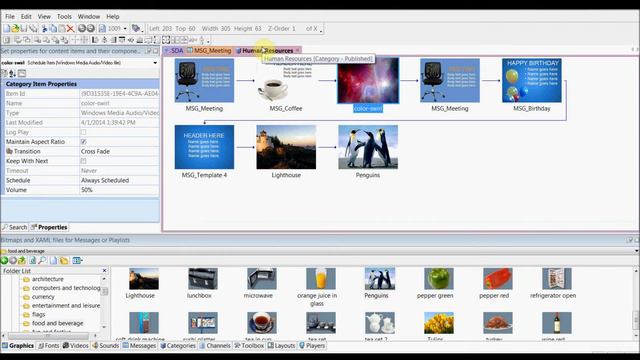Image resolution: width=640 pixels, height=360 pixels.
Task: Click the fit-to-window icon in second toolbar
Action: (x=166, y=40)
